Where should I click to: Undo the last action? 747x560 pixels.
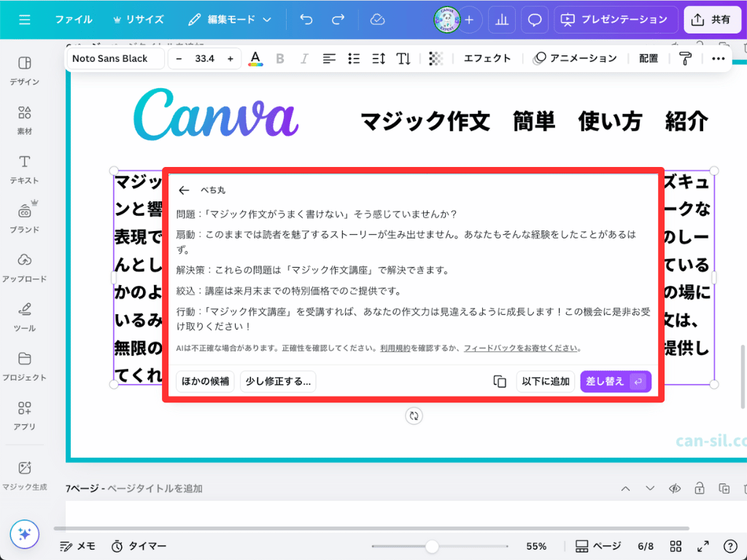pos(306,20)
